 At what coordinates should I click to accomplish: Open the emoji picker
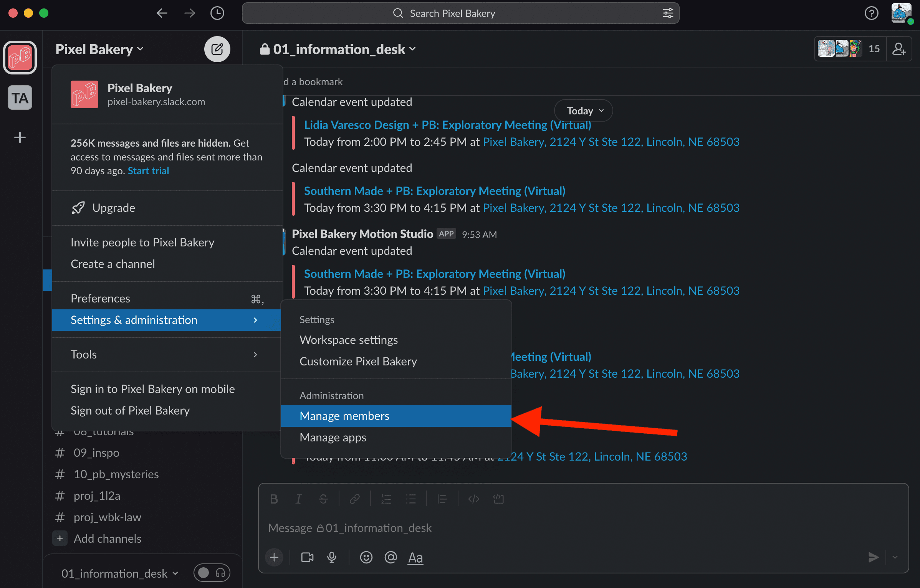point(366,557)
